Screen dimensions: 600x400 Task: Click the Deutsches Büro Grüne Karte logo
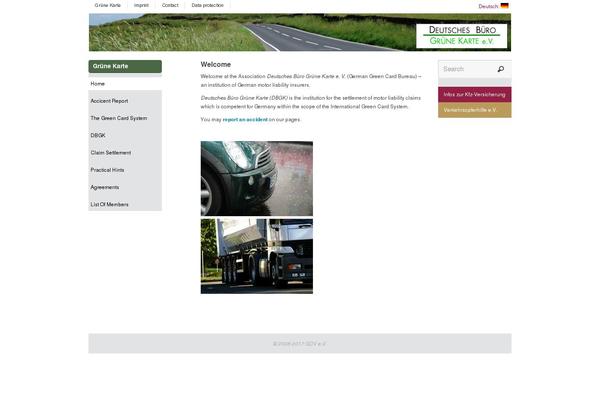click(x=461, y=36)
